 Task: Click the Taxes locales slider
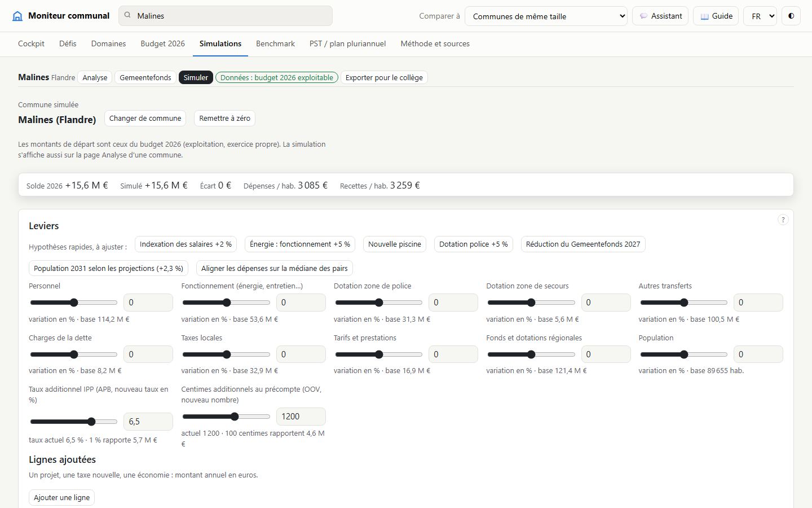(x=226, y=354)
